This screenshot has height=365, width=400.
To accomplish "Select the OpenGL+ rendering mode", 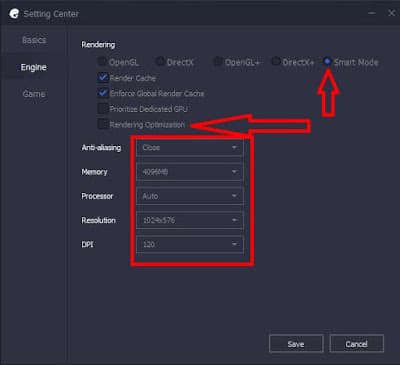I will [218, 62].
